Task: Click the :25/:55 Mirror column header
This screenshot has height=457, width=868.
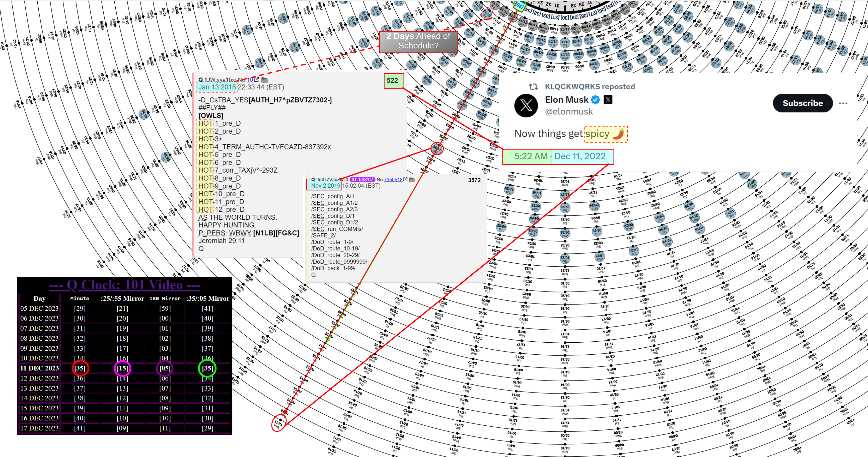Action: (x=122, y=298)
